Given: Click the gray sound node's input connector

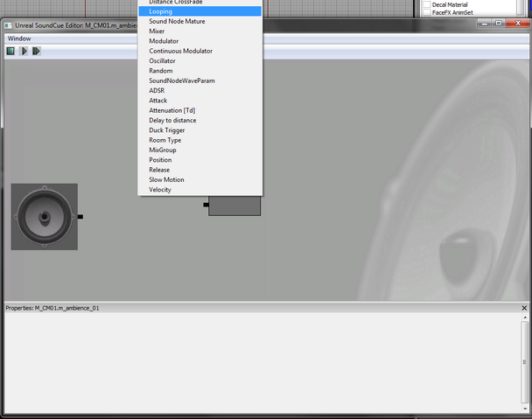Looking at the screenshot, I should [206, 205].
